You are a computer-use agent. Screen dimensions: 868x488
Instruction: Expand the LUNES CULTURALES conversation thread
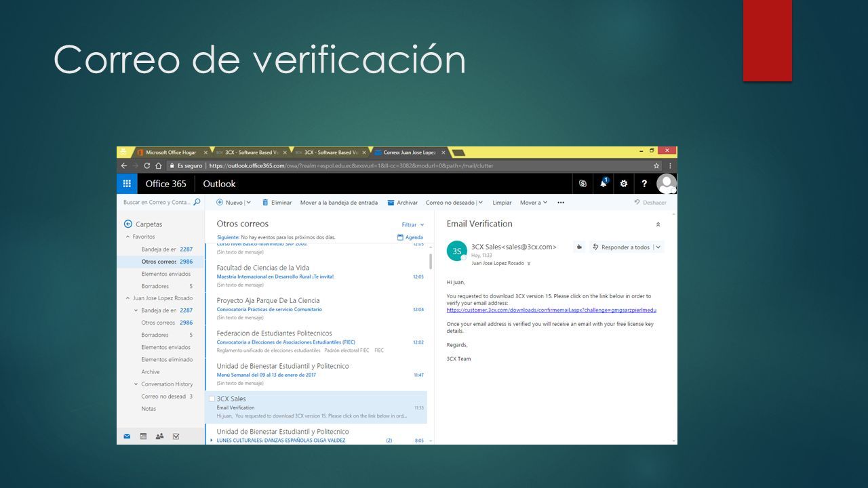click(x=212, y=441)
